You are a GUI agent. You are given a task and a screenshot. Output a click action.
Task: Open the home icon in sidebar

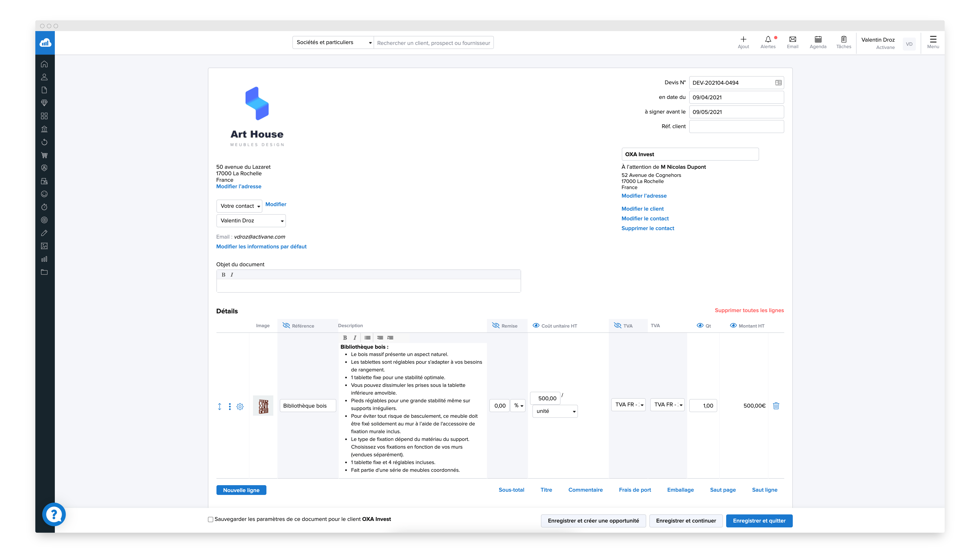click(44, 64)
